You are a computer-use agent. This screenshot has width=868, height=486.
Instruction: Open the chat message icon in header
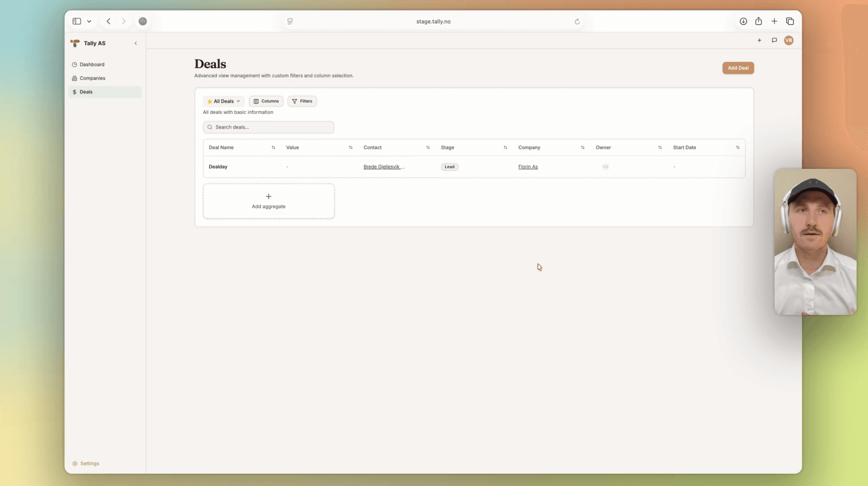[x=774, y=41]
